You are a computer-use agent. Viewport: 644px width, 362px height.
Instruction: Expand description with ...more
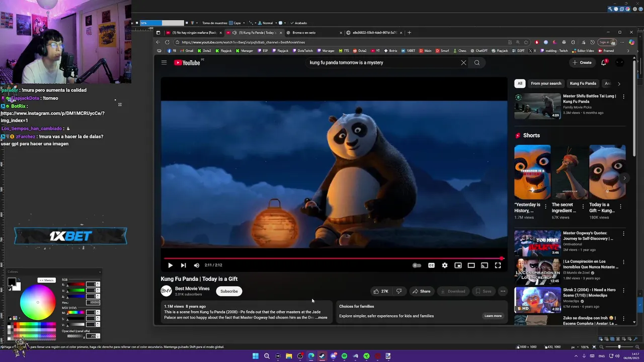(x=321, y=318)
